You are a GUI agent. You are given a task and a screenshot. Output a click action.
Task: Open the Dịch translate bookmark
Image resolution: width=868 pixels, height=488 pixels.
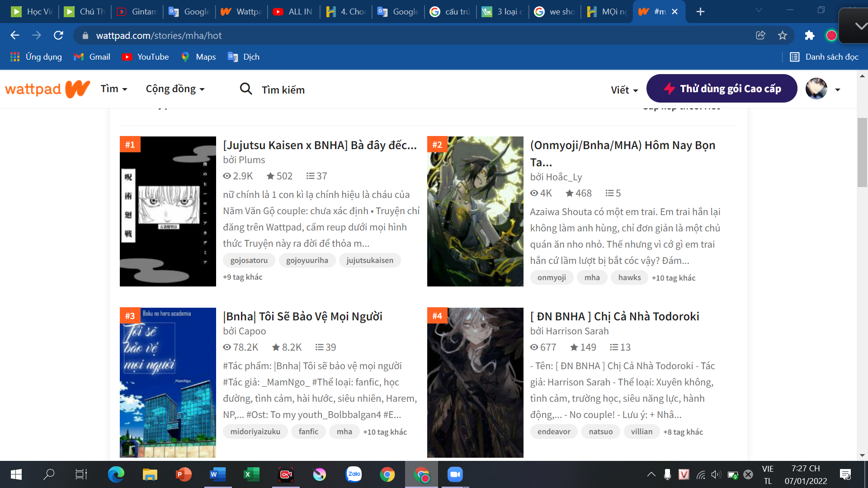tap(244, 57)
